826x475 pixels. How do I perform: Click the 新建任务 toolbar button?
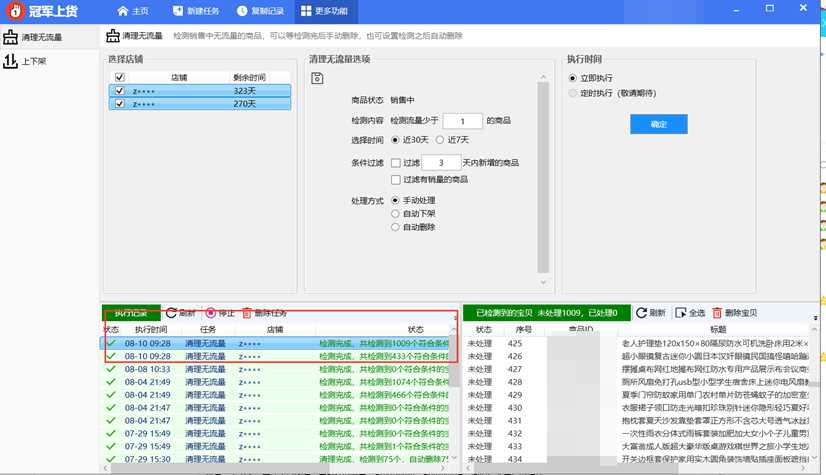click(197, 11)
